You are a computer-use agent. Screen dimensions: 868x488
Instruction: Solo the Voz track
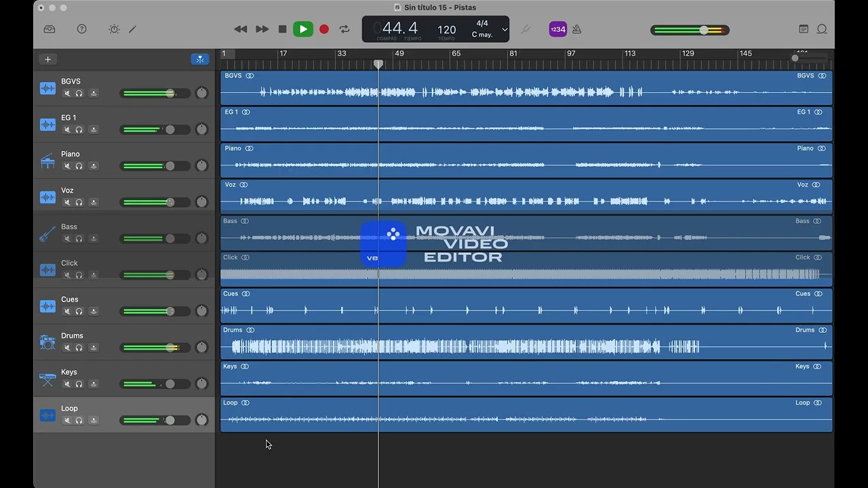(x=79, y=203)
